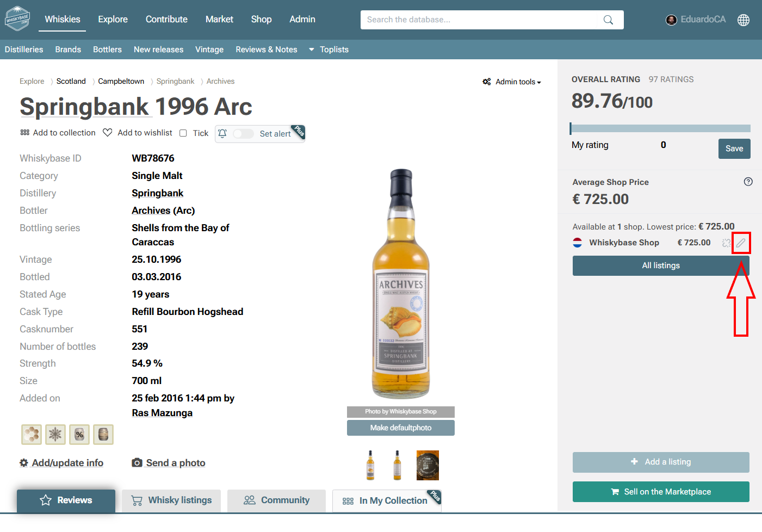Screen dimensions: 762x532
Task: Click the Make defaultphoto button
Action: [x=401, y=428]
